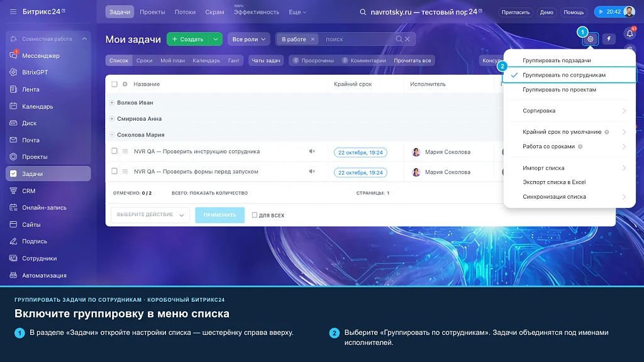Toggle the Для всех checkbox
Viewport: 644px width, 362px height.
click(x=254, y=215)
